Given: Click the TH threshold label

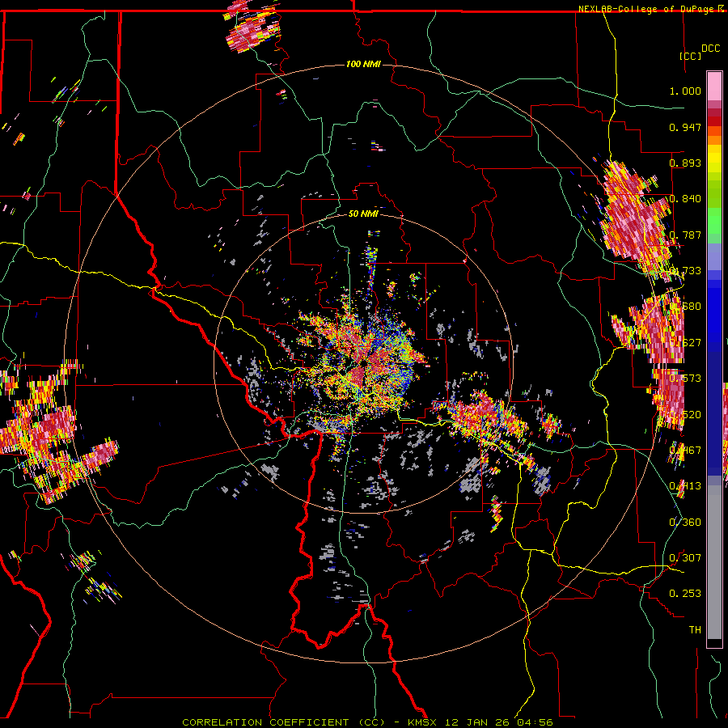Looking at the screenshot, I should 695,630.
